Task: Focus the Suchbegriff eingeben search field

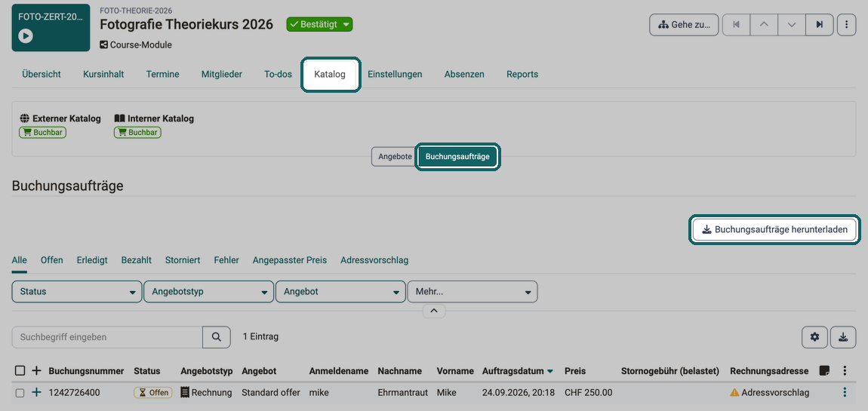Action: click(x=107, y=337)
